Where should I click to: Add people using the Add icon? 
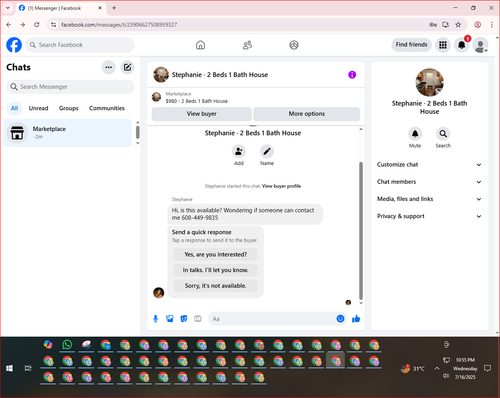(239, 151)
